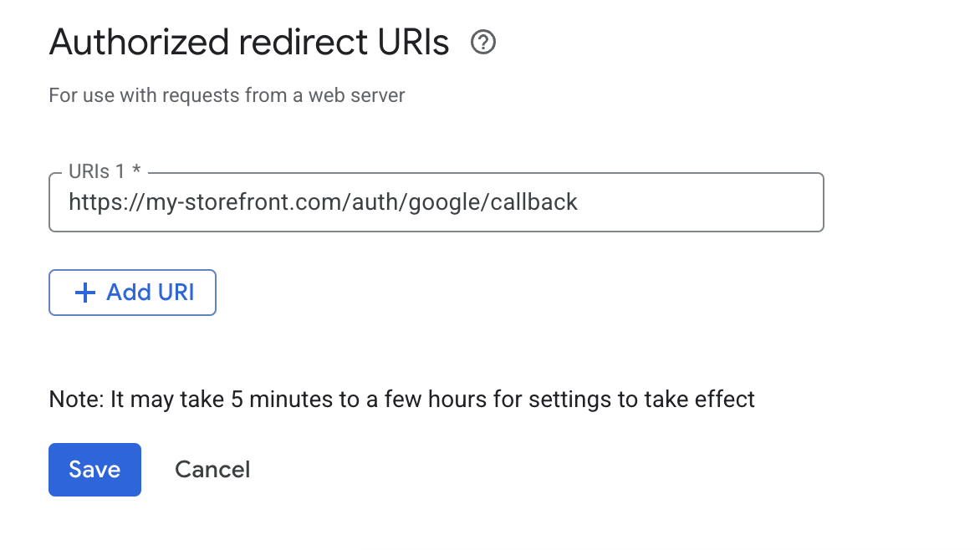Image resolution: width=980 pixels, height=550 pixels.
Task: Click Add URI to add another redirect field
Action: 132,293
